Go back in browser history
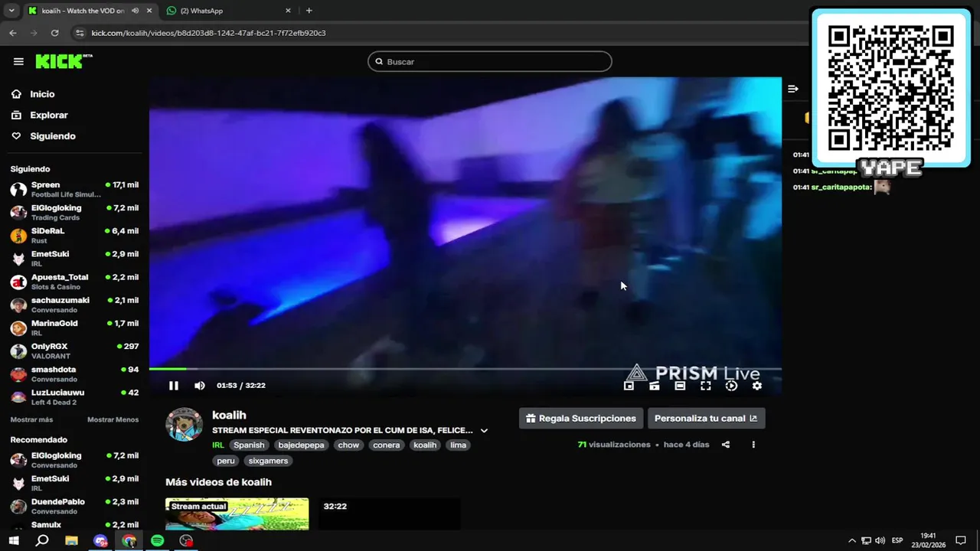This screenshot has height=551, width=980. 13,33
